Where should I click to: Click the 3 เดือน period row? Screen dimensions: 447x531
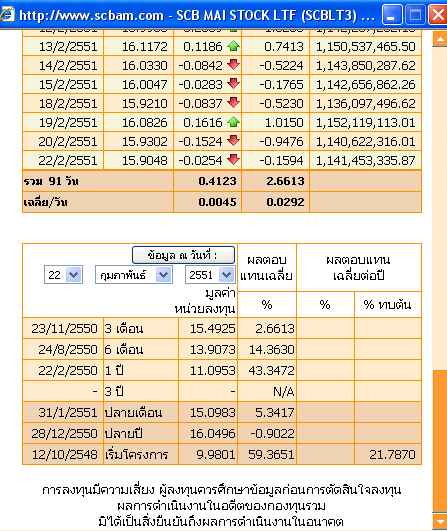(222, 328)
